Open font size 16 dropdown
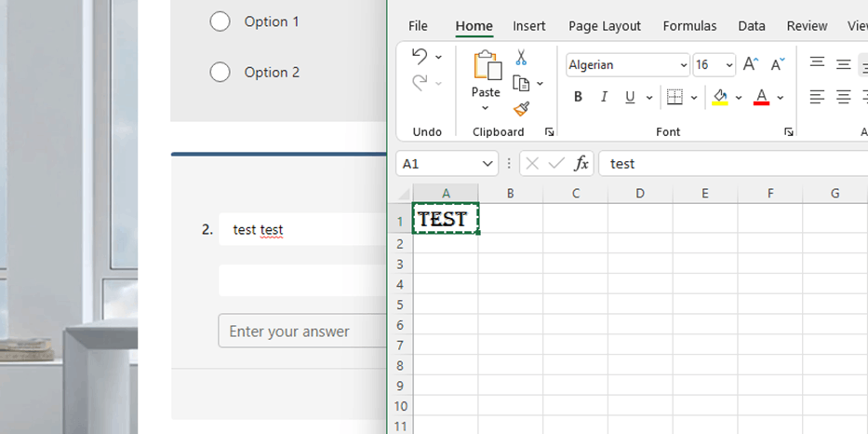868x434 pixels. coord(729,65)
